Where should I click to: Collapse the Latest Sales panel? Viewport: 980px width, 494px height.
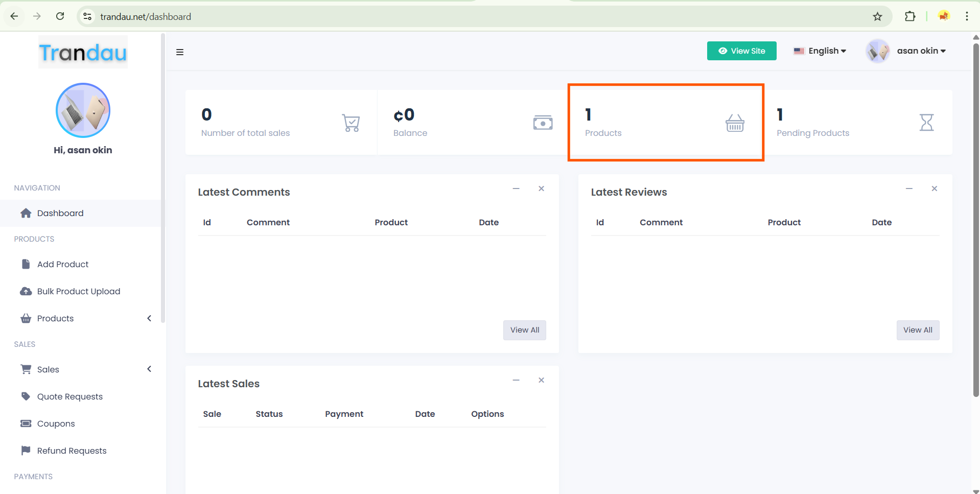[x=516, y=381]
